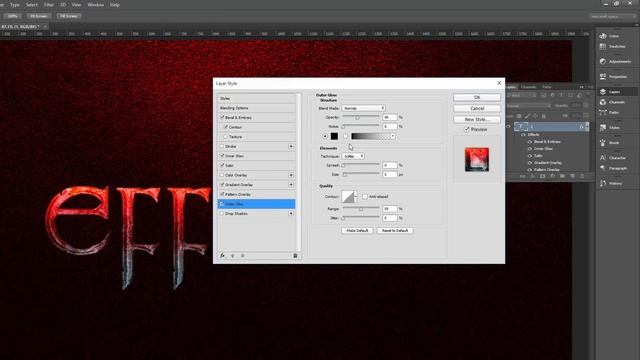This screenshot has width=640, height=360.
Task: Hide the text layer with eye icon
Action: coord(509,127)
